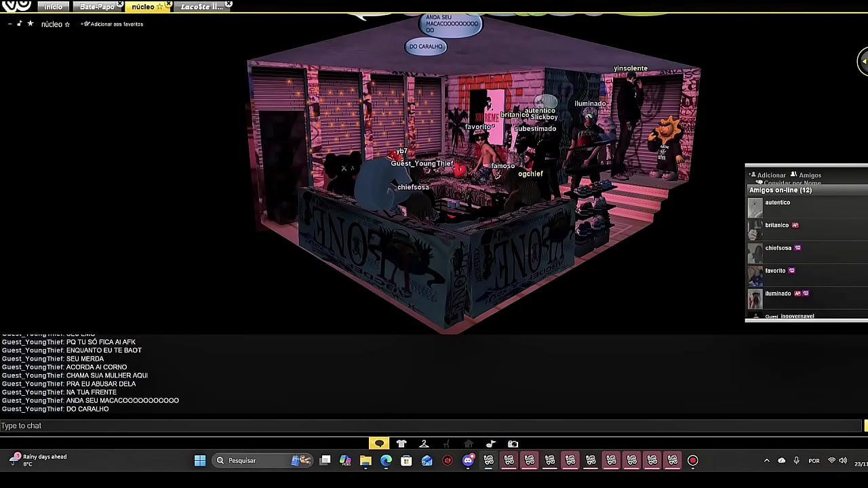Show hidden icons in system tray
Screen dimensions: 868x488
point(766,461)
